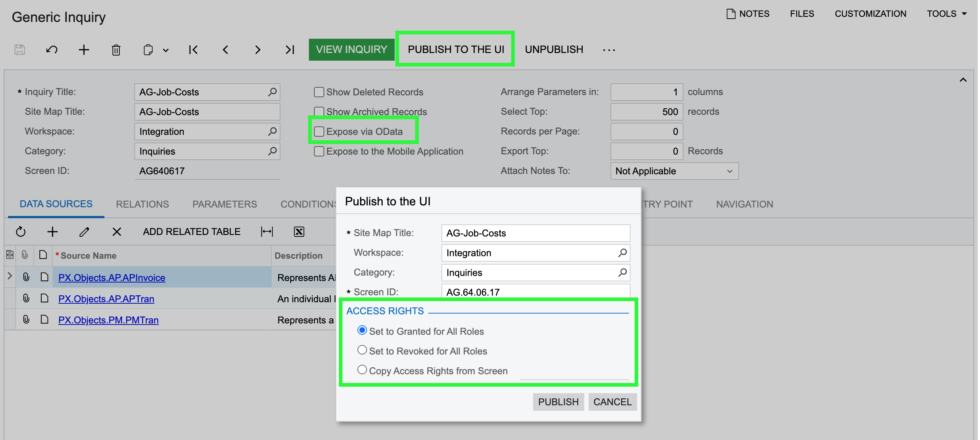Go to the last record

290,49
